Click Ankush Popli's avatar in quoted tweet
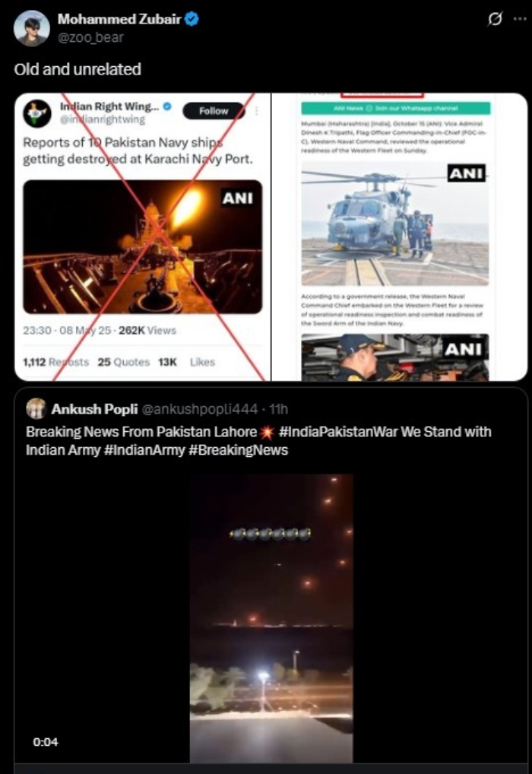This screenshot has height=774, width=532. [36, 409]
